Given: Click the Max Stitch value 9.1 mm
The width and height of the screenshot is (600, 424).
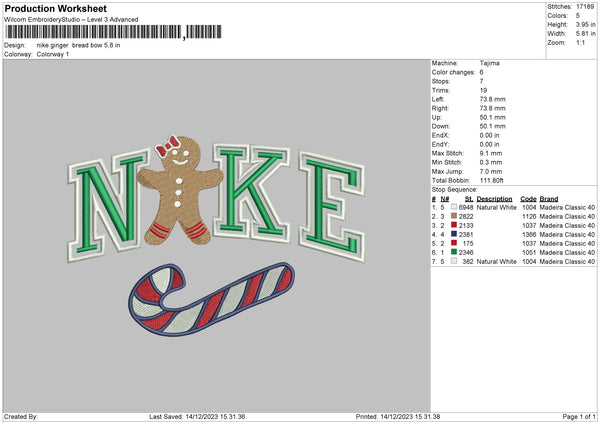Looking at the screenshot, I should click(x=491, y=153).
